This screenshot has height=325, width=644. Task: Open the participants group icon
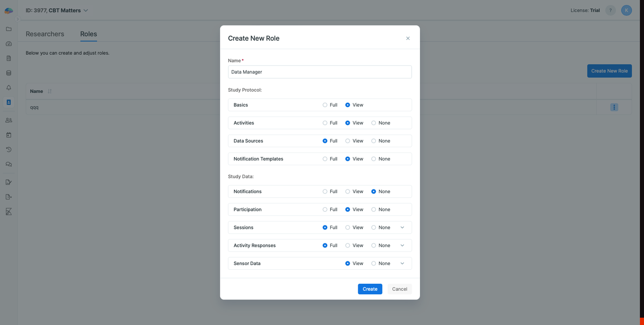tap(8, 120)
